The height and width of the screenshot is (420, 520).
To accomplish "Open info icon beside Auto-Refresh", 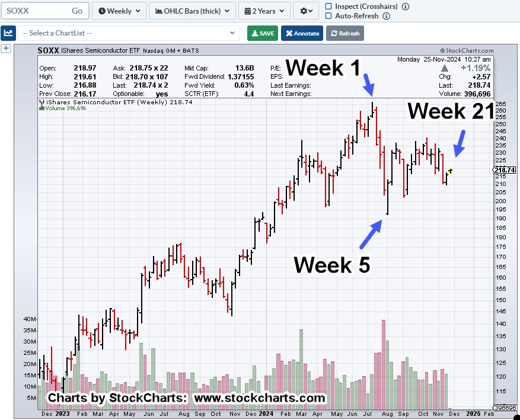I will coord(387,16).
